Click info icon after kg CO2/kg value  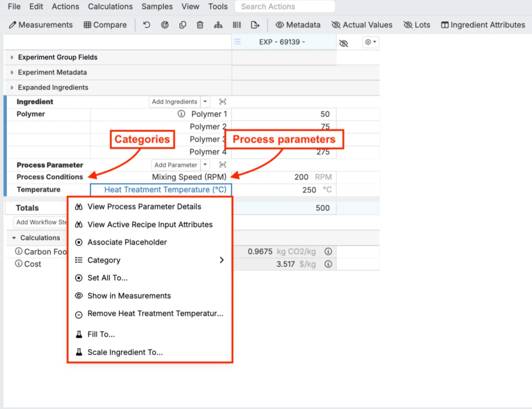point(328,251)
